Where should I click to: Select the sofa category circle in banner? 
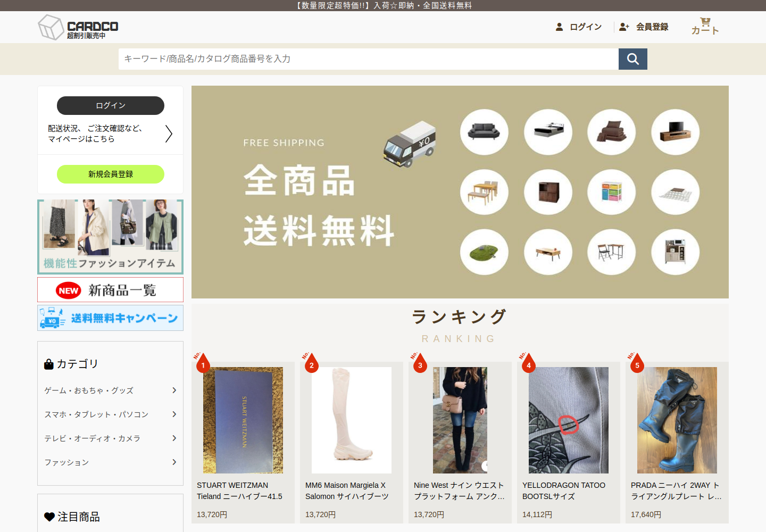tap(484, 132)
